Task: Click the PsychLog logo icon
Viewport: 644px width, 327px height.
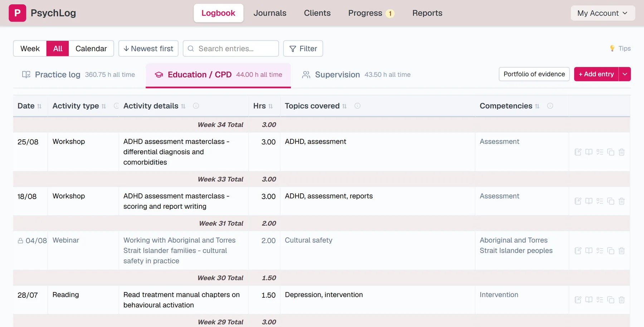Action: (x=17, y=13)
